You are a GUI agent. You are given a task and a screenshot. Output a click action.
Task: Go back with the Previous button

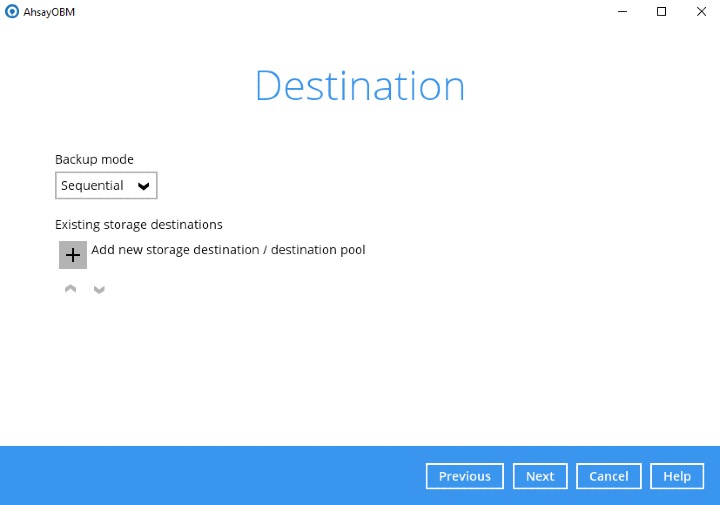click(465, 476)
